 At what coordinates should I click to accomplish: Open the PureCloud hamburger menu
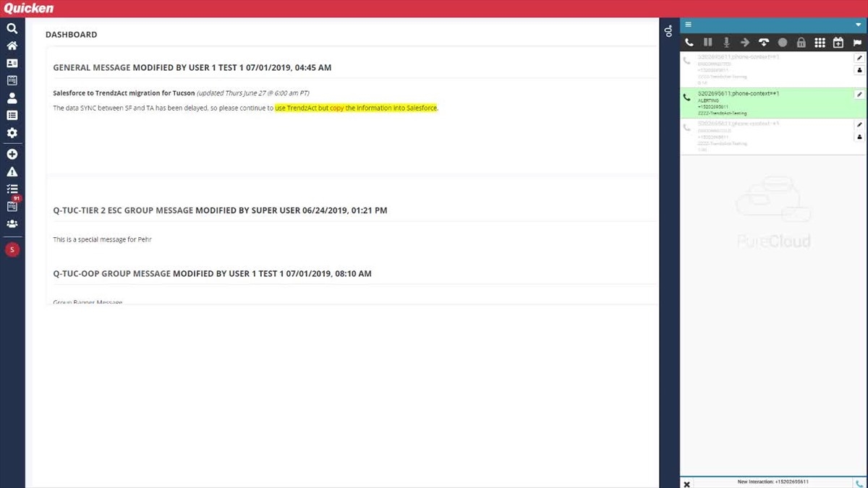pyautogui.click(x=689, y=25)
